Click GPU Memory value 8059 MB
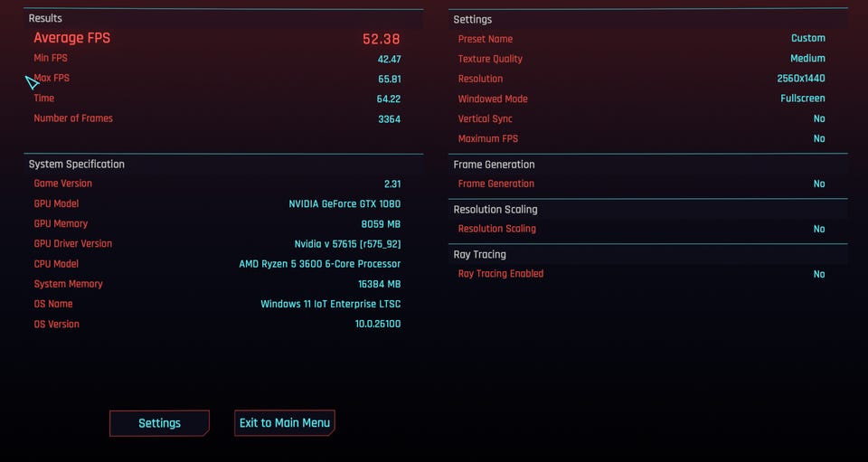Screen dimensions: 868x462 pyautogui.click(x=381, y=224)
